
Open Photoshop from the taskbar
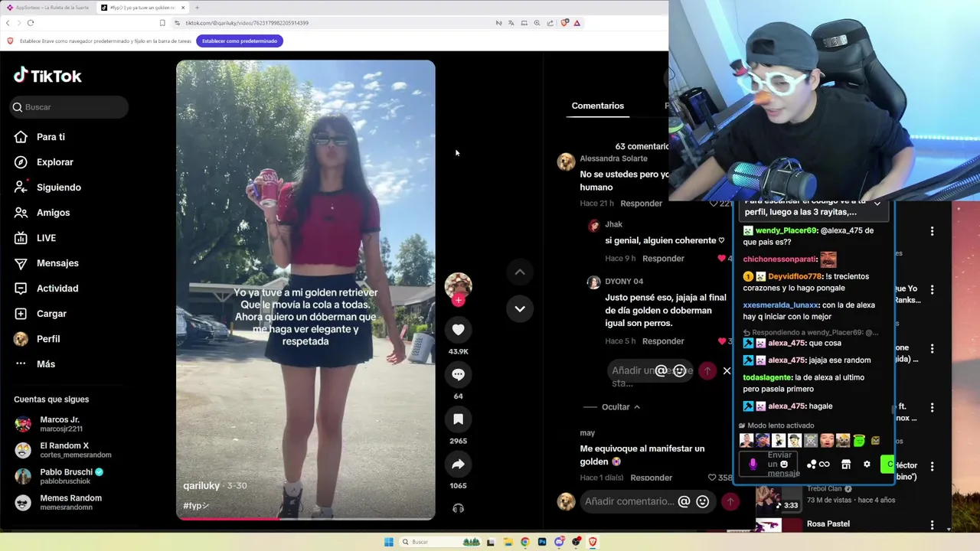pyautogui.click(x=542, y=542)
